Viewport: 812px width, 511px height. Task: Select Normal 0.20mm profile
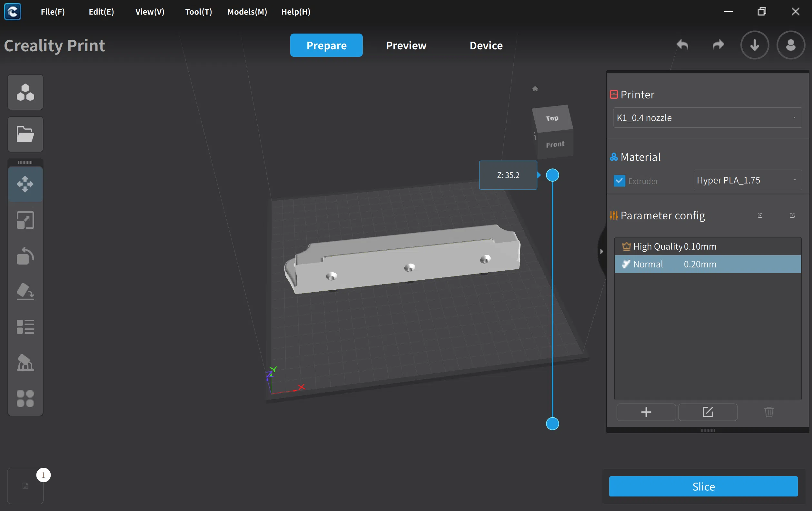pos(708,264)
